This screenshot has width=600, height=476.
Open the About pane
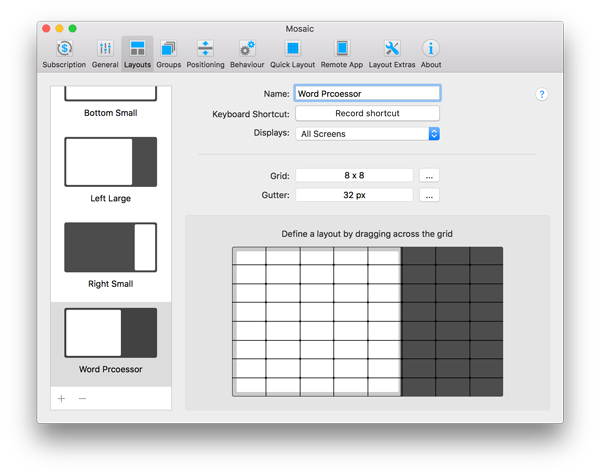[x=431, y=53]
